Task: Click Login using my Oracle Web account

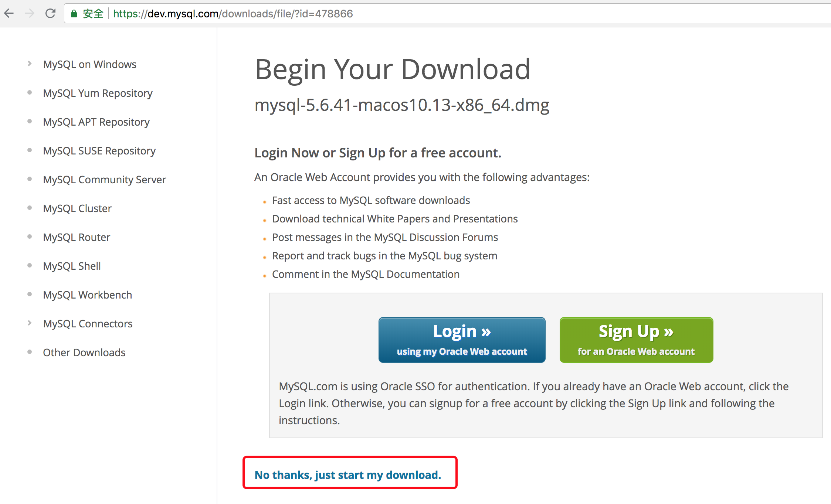Action: coord(462,340)
